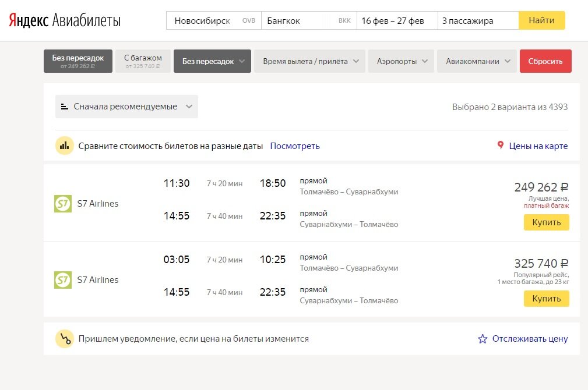Open the Яндекс Авиабилеты logo homepage
The width and height of the screenshot is (588, 390).
point(65,20)
